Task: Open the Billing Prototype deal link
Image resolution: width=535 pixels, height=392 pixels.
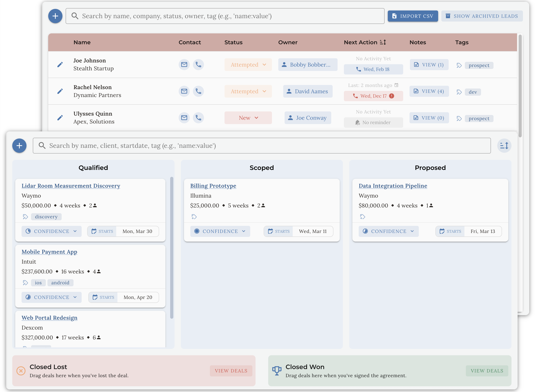Action: [213, 186]
